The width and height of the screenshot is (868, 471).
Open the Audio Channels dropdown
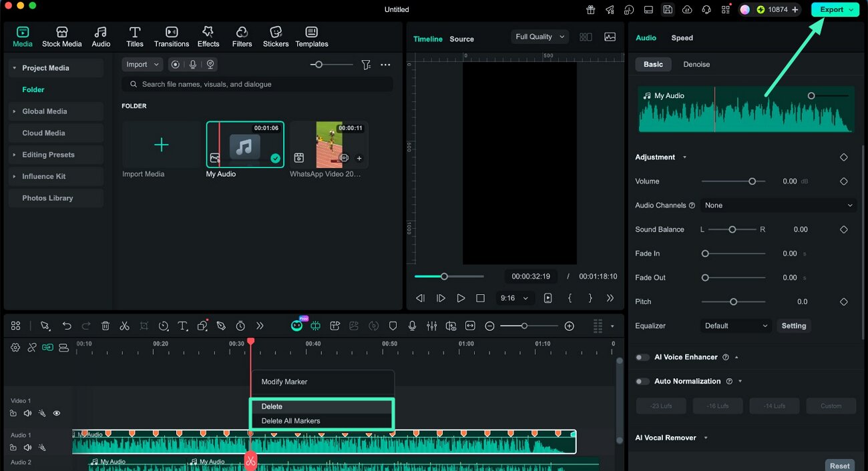click(778, 205)
